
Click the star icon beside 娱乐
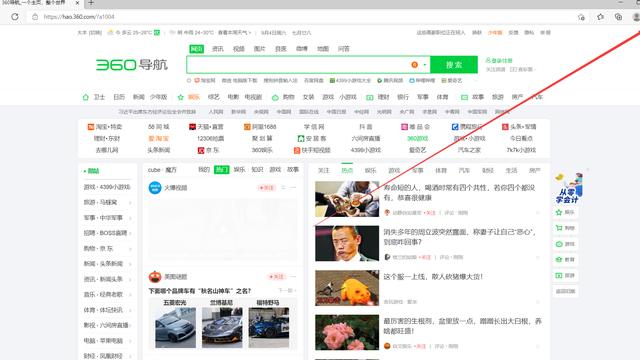tap(181, 97)
